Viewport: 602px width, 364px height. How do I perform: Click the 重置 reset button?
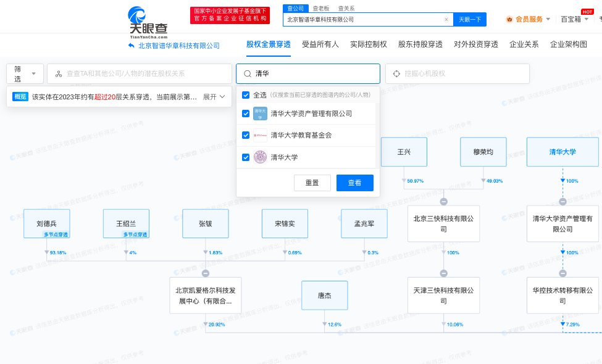click(312, 183)
